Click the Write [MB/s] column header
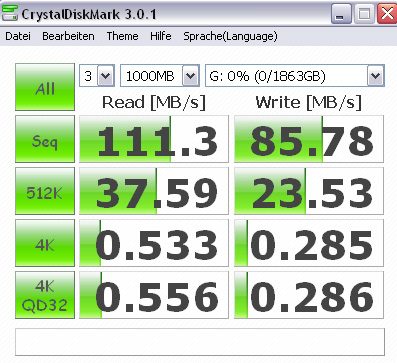This screenshot has height=363, width=397. [308, 102]
